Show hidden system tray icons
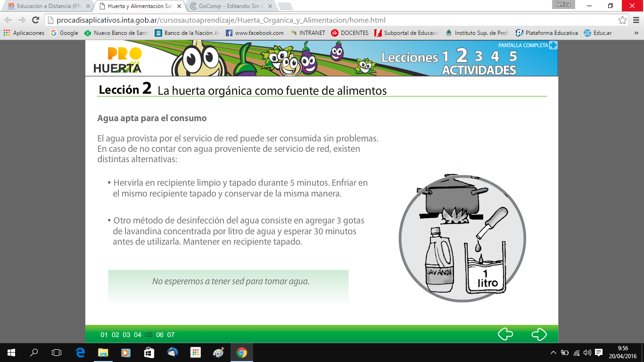Image resolution: width=644 pixels, height=362 pixels. coord(553,353)
